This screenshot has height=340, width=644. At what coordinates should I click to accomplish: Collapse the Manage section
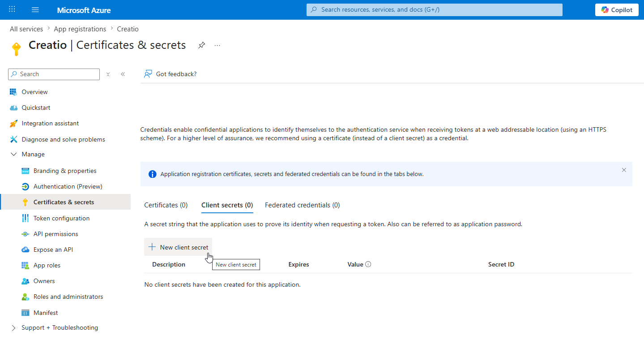[x=13, y=154]
